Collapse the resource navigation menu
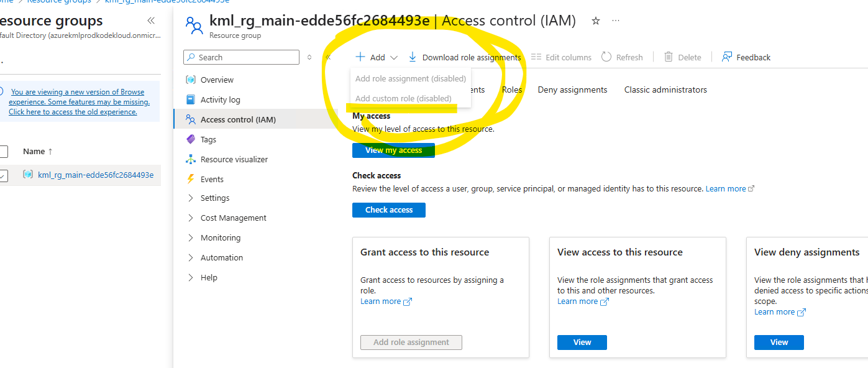The height and width of the screenshot is (368, 868). [x=328, y=57]
